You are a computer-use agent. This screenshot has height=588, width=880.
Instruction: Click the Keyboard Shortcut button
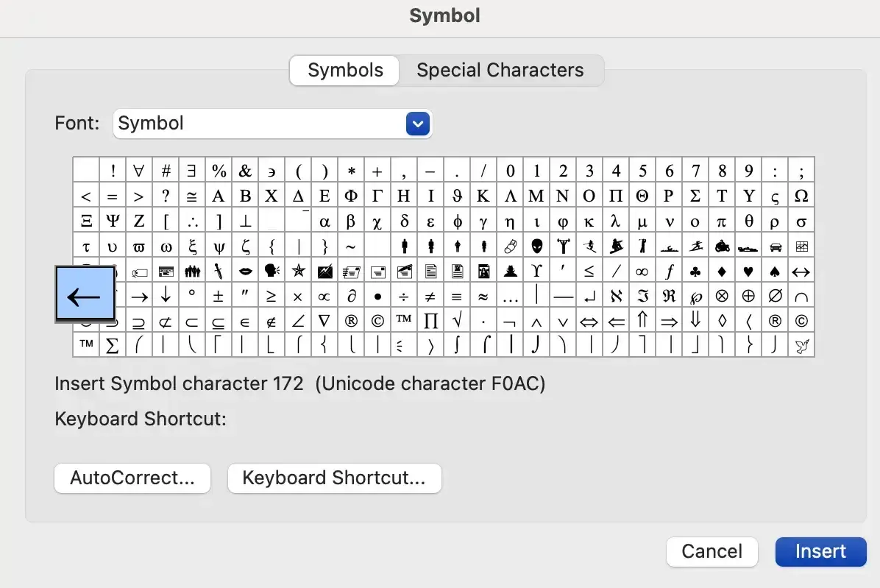click(334, 478)
